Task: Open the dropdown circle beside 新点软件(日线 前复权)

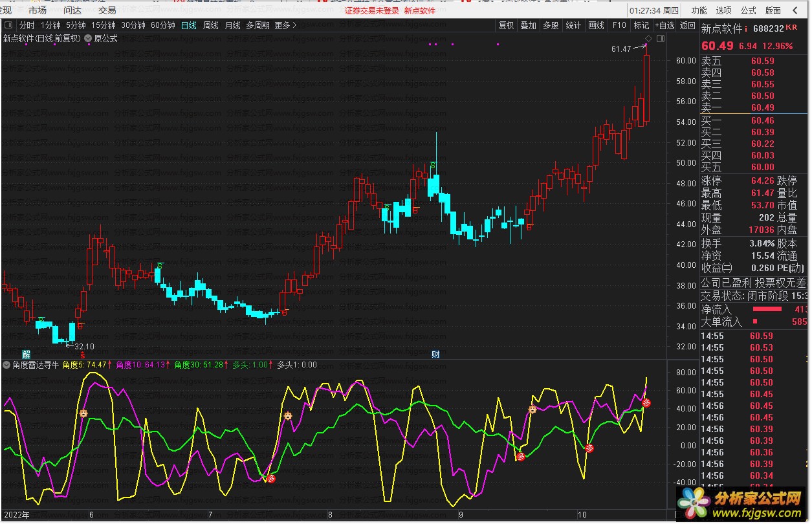Action: 88,38
